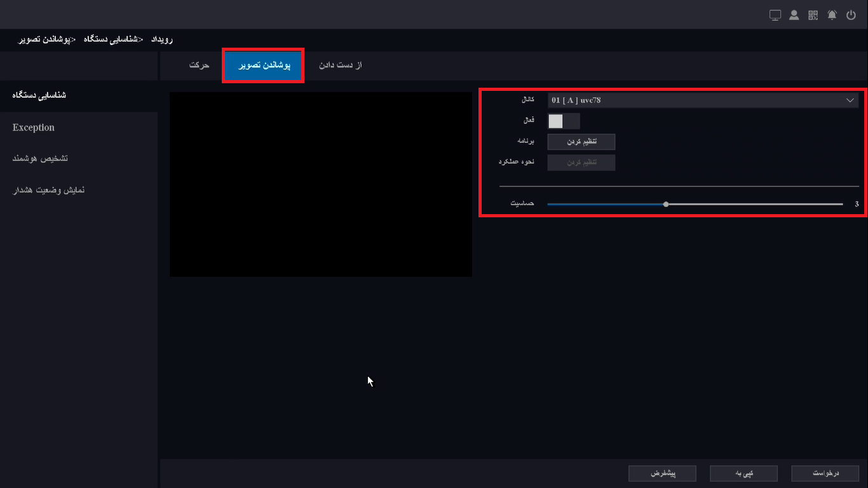Open the کانال channel dropdown 01 [A] uvc78

(x=703, y=100)
